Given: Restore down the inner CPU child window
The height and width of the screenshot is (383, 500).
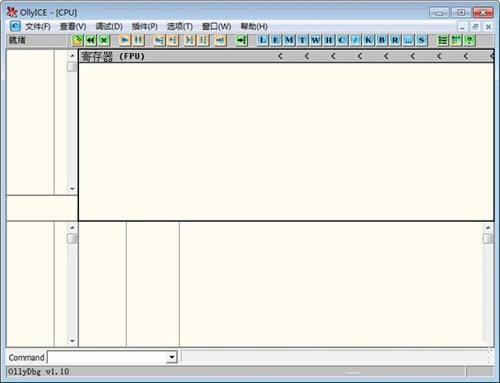Looking at the screenshot, I should point(475,27).
